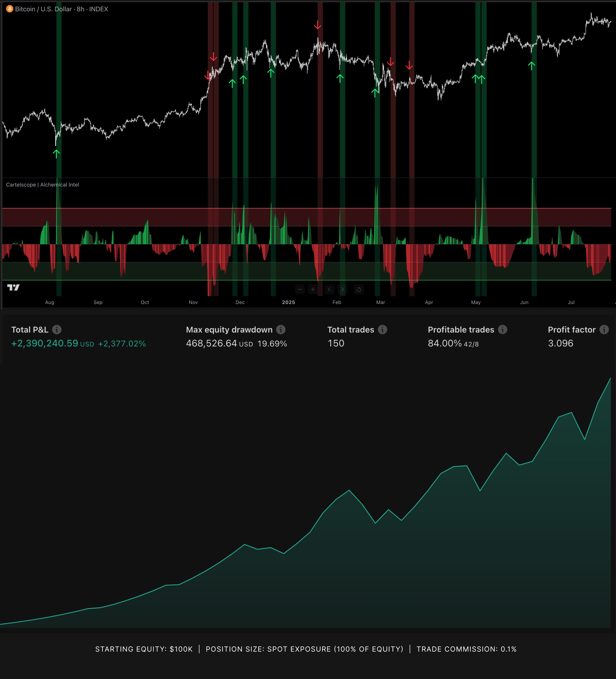Viewport: 616px width, 679px height.
Task: Click the Dec label on time axis
Action: click(x=240, y=303)
